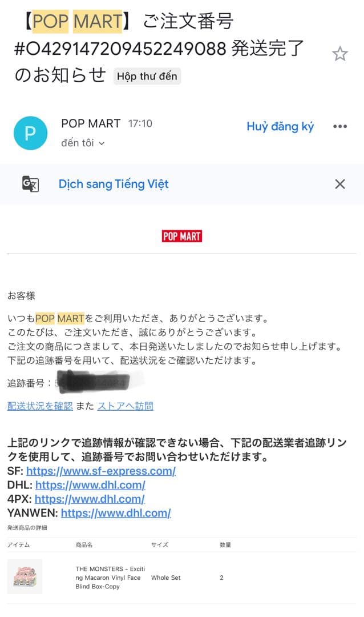
Task: Click the Google Translate icon
Action: click(30, 184)
